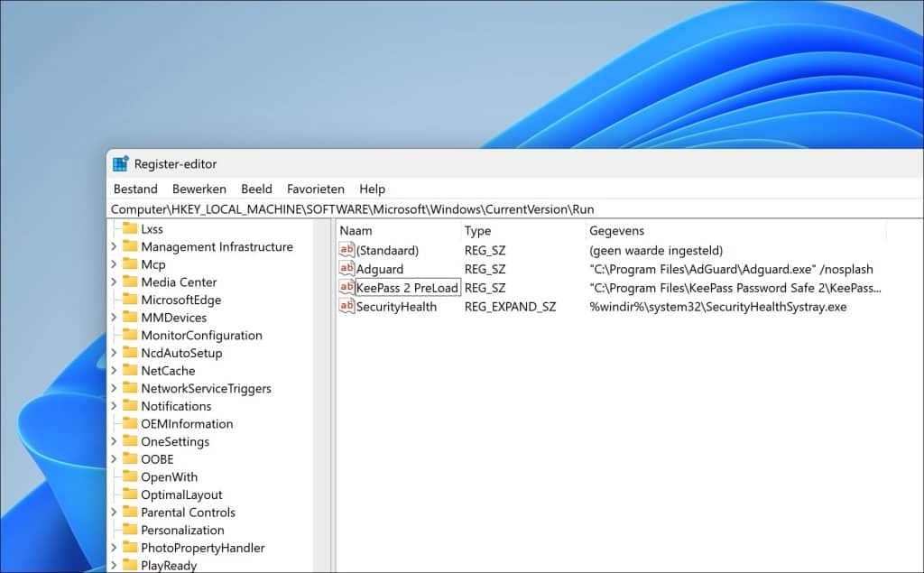Click the (Standaard) string value icon
924x573 pixels.
(346, 250)
